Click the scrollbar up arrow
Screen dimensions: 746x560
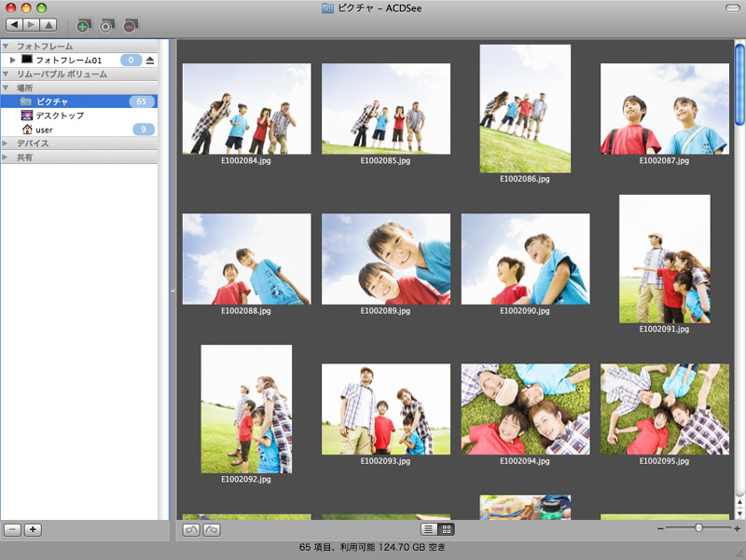739,501
